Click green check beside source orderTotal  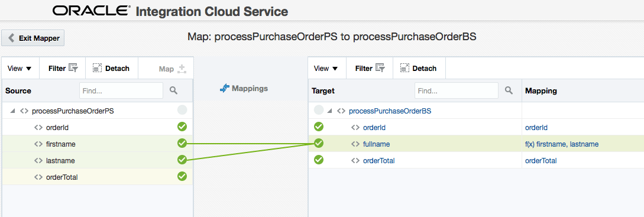tap(182, 176)
